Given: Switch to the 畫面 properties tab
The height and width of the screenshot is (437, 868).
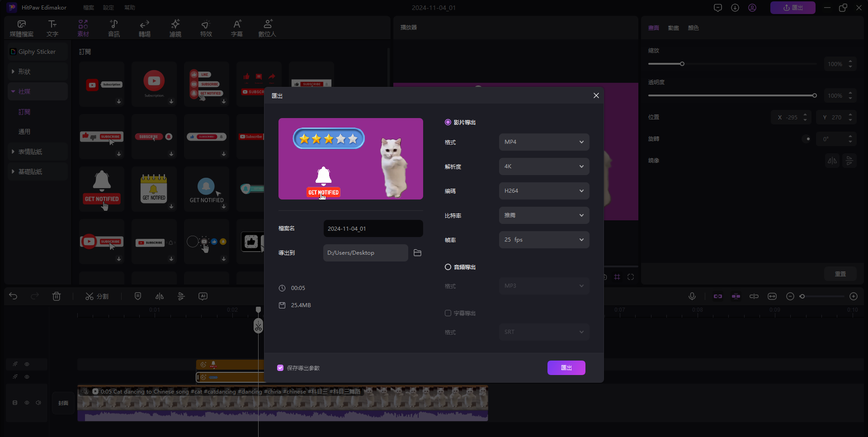Looking at the screenshot, I should click(654, 28).
